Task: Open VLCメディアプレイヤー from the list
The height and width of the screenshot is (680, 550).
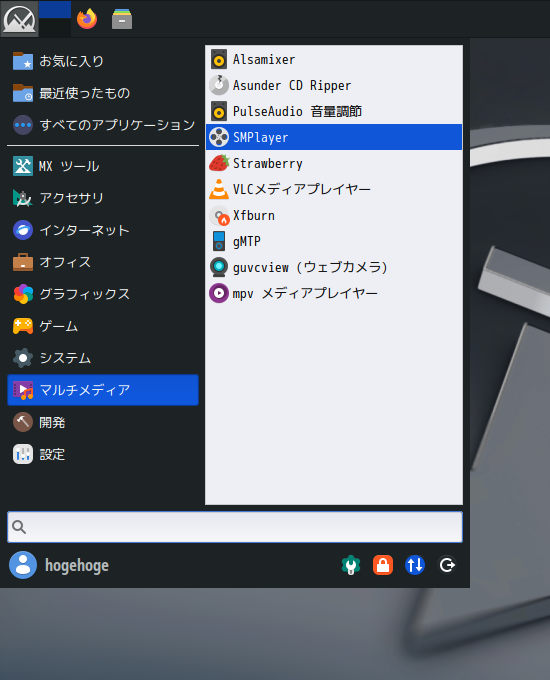Action: 334,190
